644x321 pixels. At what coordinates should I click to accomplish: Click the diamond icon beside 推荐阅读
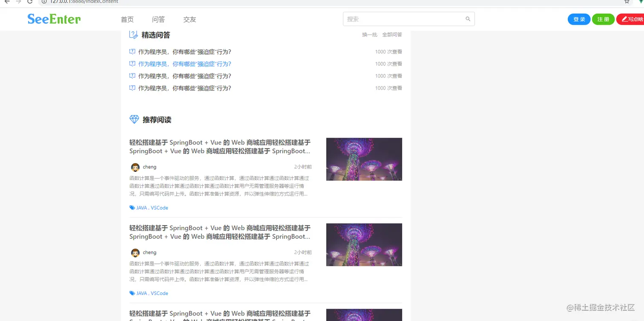tap(134, 119)
